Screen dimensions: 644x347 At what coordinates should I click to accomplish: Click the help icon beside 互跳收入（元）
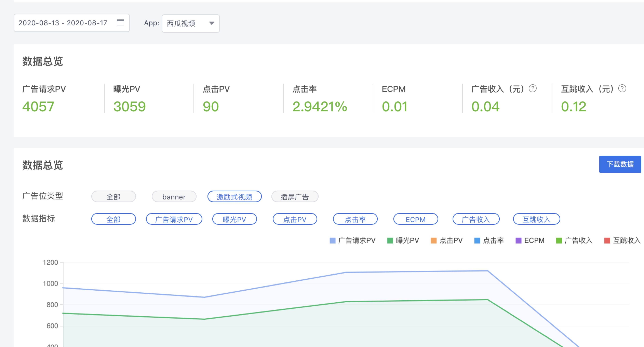[622, 88]
